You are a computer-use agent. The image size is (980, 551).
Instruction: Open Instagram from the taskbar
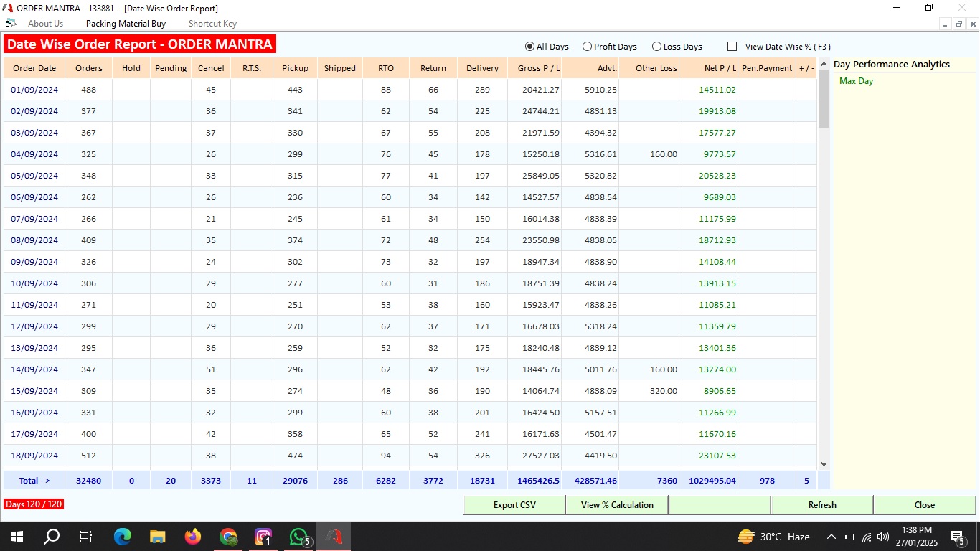(263, 536)
